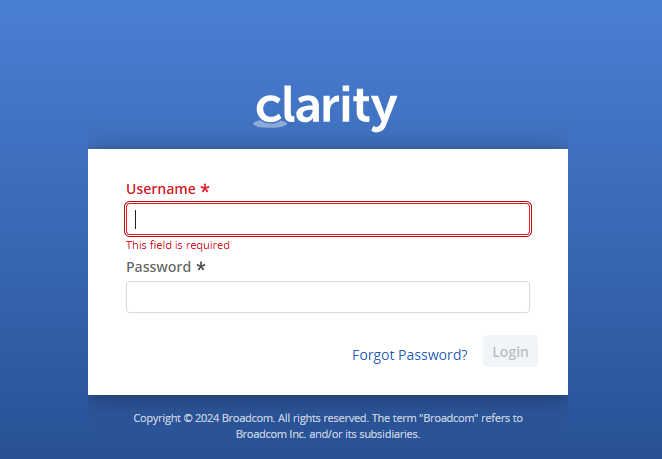Click the Username field label
This screenshot has height=459, width=662.
(x=160, y=189)
